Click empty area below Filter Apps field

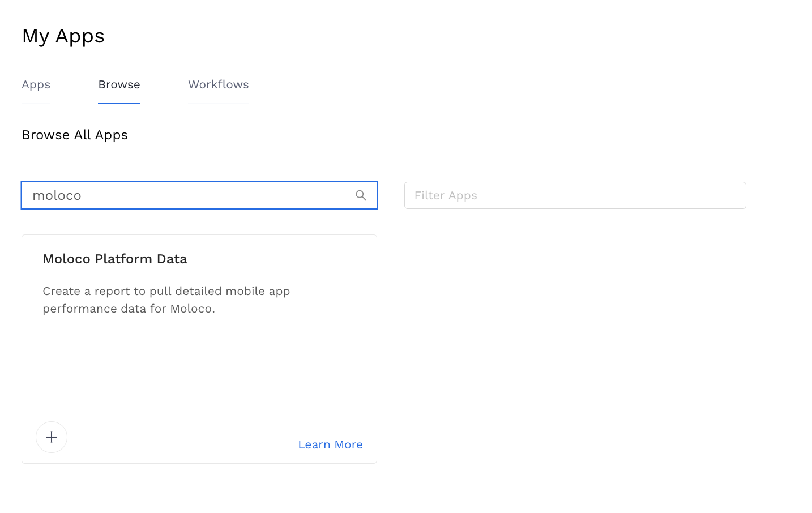tap(575, 311)
